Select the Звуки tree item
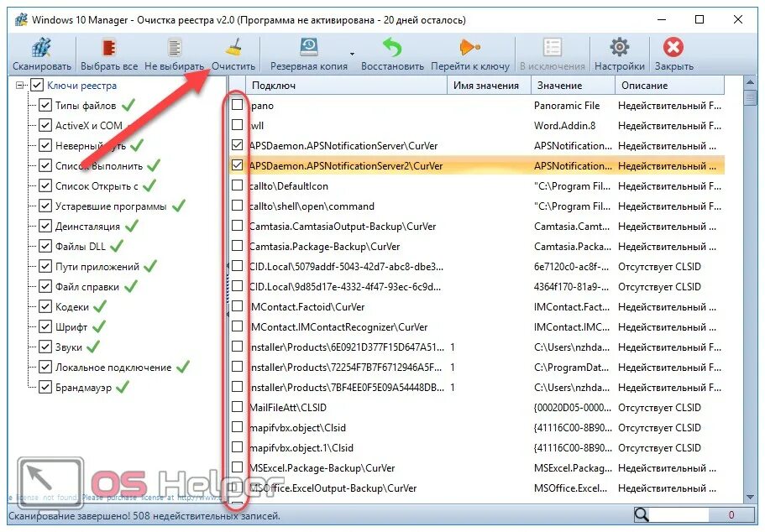The width and height of the screenshot is (765, 532). (x=68, y=347)
